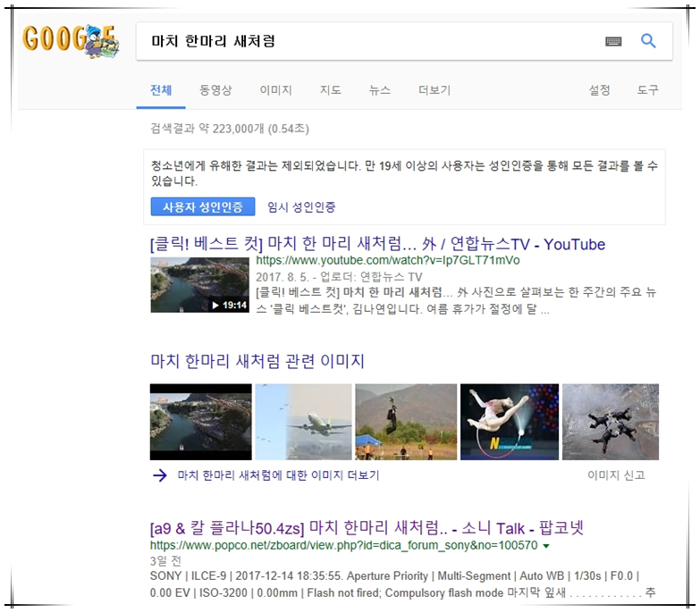
Task: Click the airplane image thumbnail
Action: (303, 422)
